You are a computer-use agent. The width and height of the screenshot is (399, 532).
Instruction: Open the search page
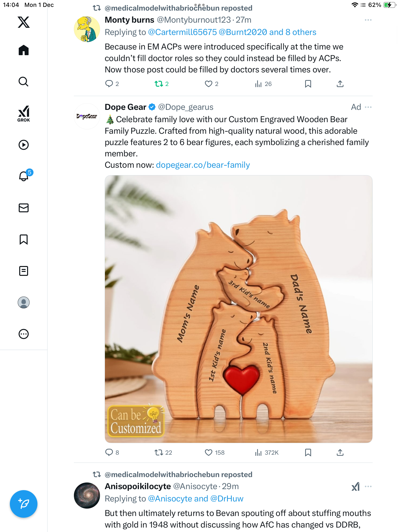click(x=24, y=82)
